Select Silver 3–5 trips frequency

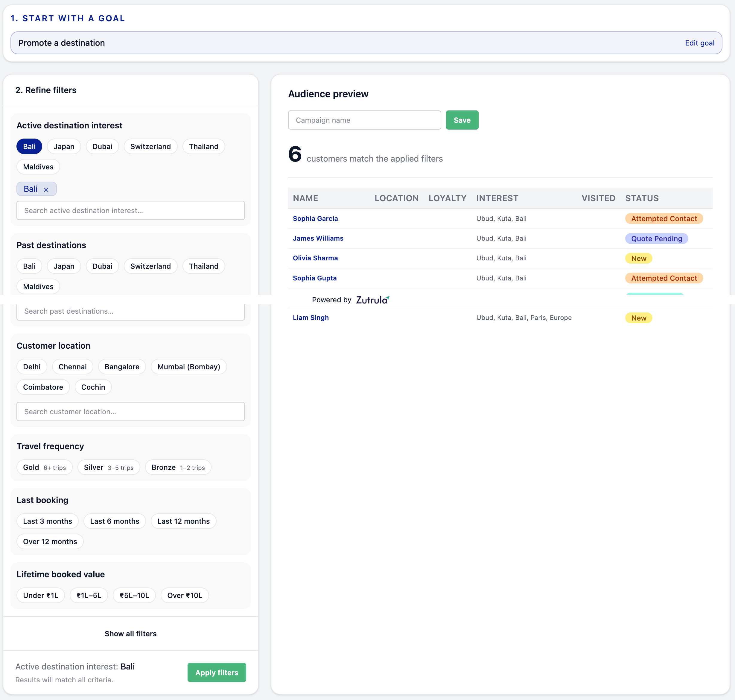coord(109,467)
